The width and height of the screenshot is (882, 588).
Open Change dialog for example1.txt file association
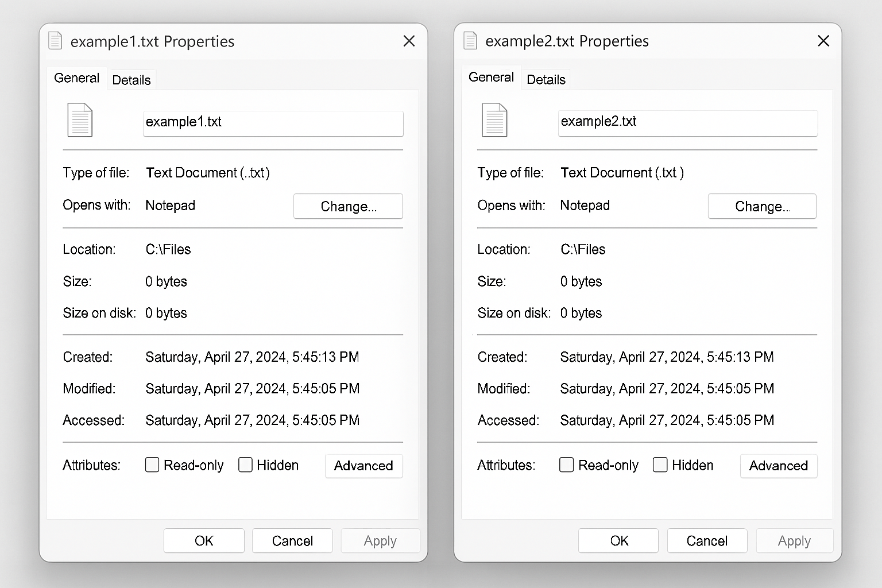(x=348, y=206)
